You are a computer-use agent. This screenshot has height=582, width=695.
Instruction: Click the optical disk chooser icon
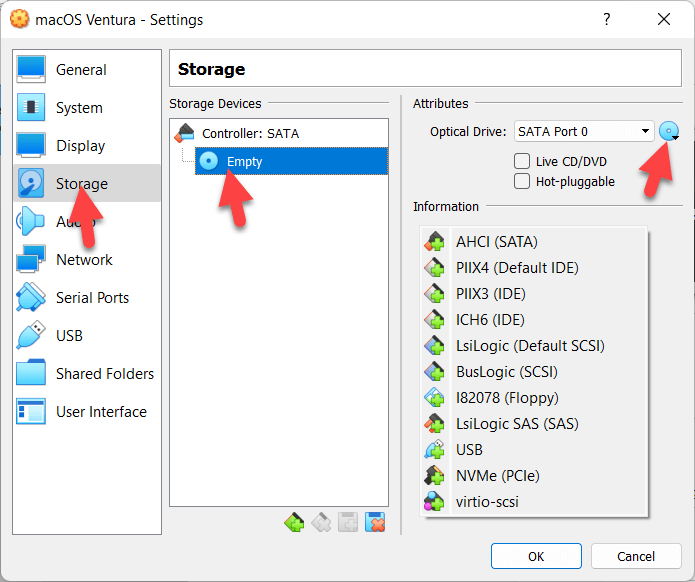669,131
